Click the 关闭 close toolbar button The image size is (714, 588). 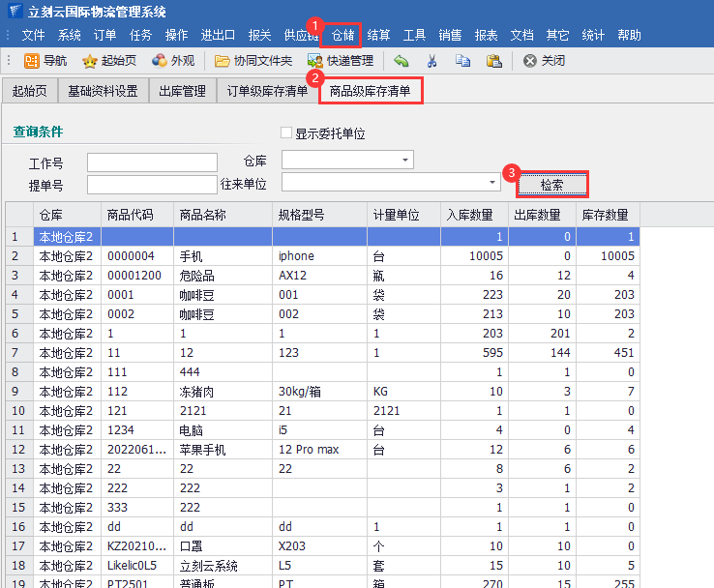530,61
